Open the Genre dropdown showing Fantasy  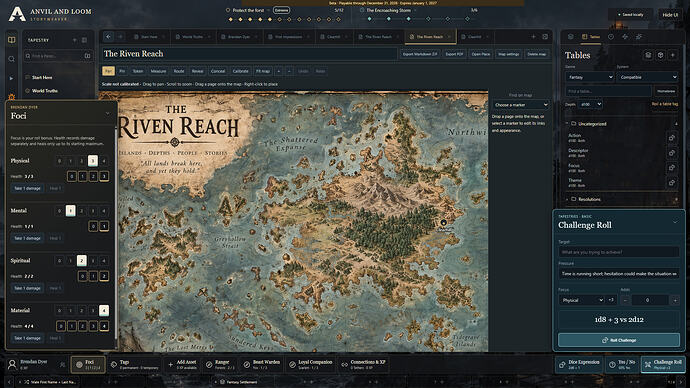click(x=589, y=77)
